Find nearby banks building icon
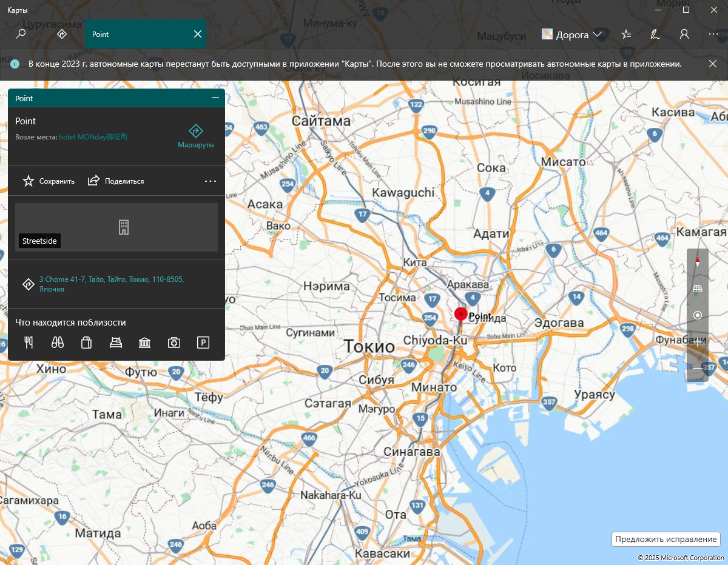Viewport: 728px width, 565px height. (144, 343)
